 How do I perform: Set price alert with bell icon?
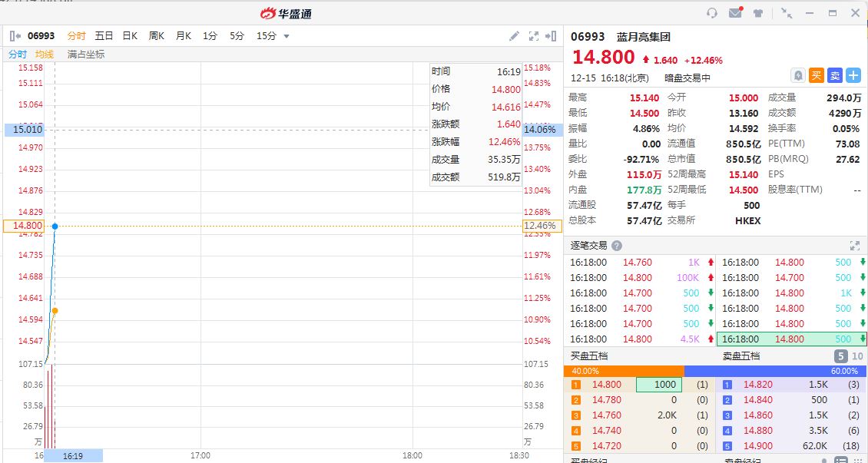click(798, 75)
